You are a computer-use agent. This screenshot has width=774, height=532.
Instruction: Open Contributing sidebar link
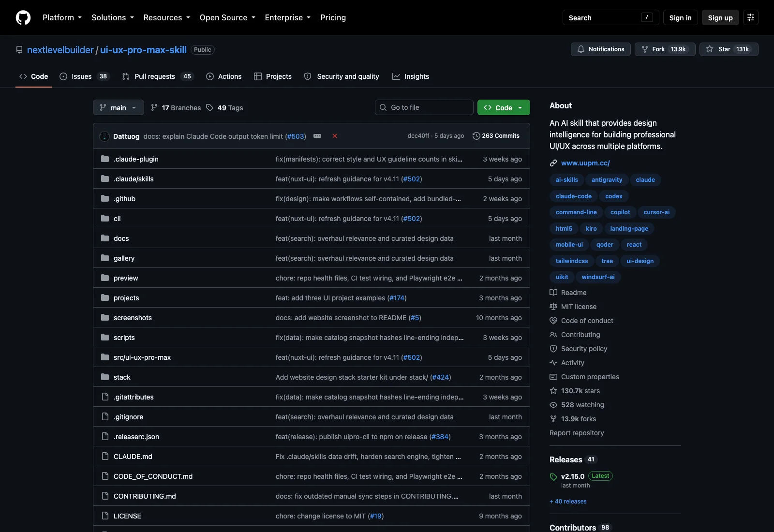575,335
